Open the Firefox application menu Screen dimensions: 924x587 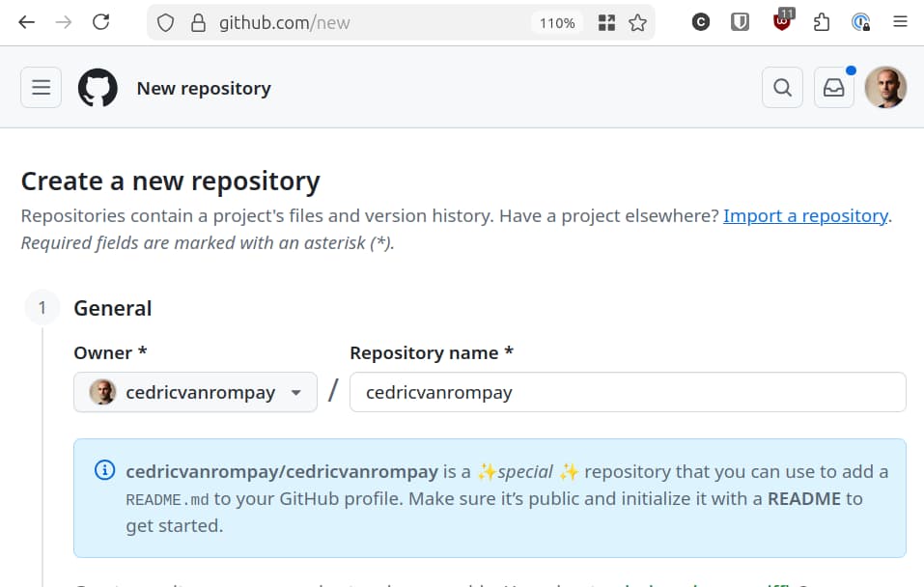899,21
